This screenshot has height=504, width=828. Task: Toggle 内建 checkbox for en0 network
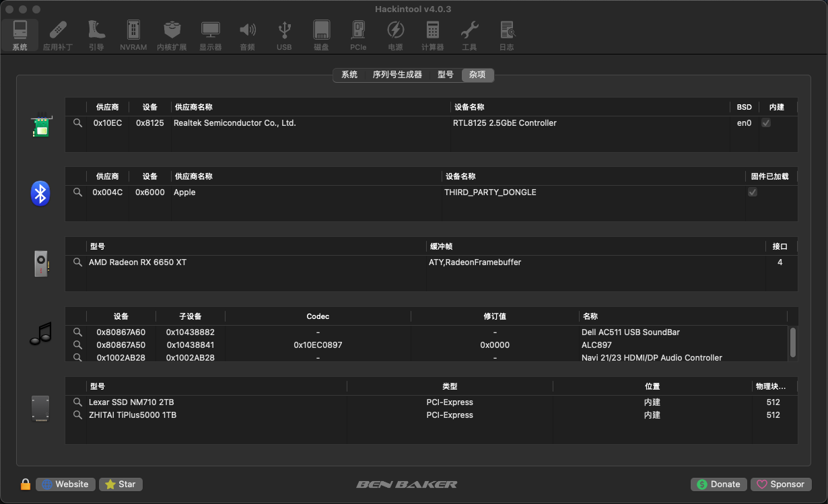(766, 123)
